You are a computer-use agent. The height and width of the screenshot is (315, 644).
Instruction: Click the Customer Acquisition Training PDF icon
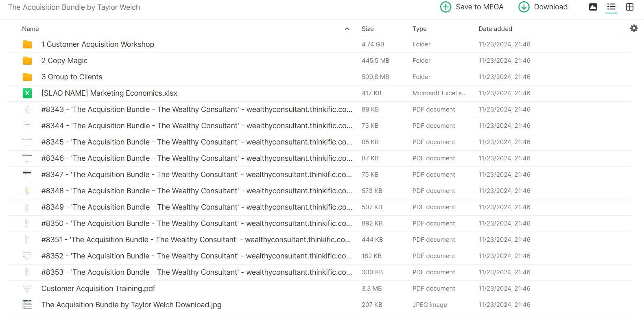[x=27, y=289]
